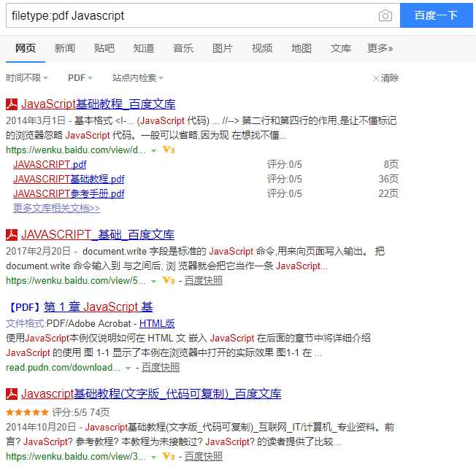
Task: Click 评分:0/5 in JAVASCRIPT基础教程.pdf row
Action: point(285,179)
